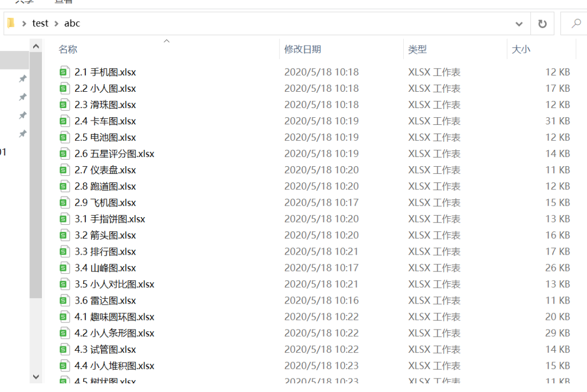Click the icon of 2.4 卡车图.xlsx
Viewport: 587px width, 392px height.
pyautogui.click(x=64, y=121)
